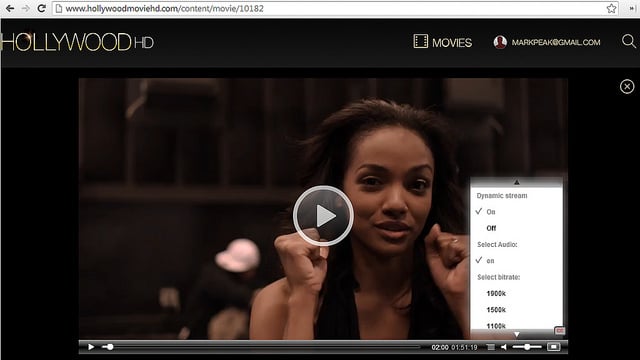Click the video progress track

pos(261,347)
